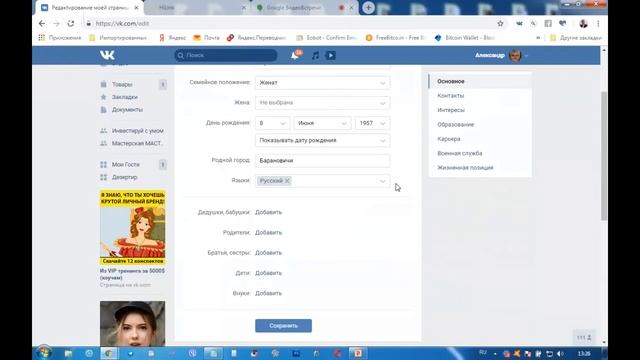Open the Bitcoin Wallet bookmark
Viewport: 640px width, 360px height.
point(465,38)
